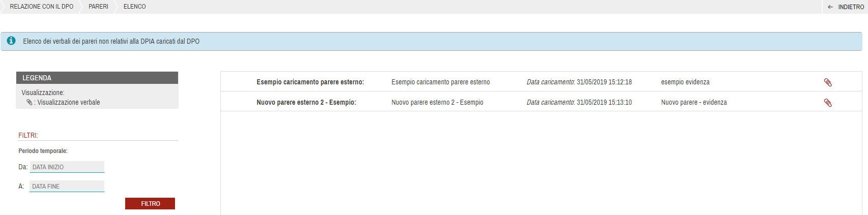Click the blue banner text about verbali

[111, 41]
